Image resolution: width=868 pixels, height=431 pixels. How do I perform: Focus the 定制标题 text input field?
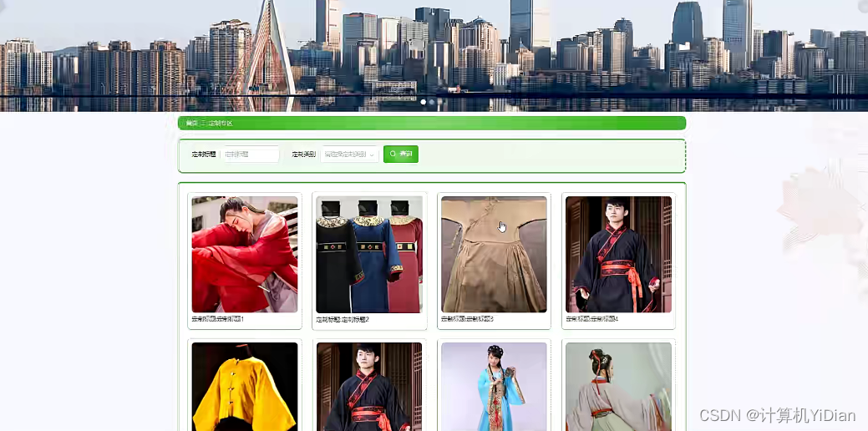pyautogui.click(x=251, y=155)
